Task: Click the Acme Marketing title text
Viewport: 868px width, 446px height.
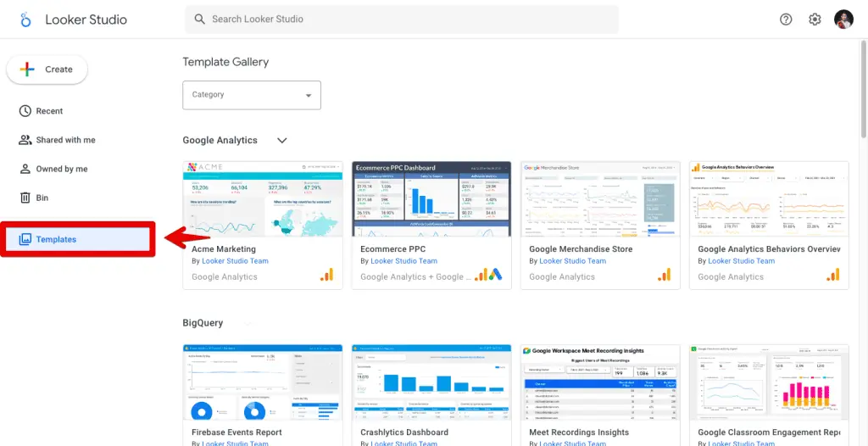Action: tap(224, 248)
